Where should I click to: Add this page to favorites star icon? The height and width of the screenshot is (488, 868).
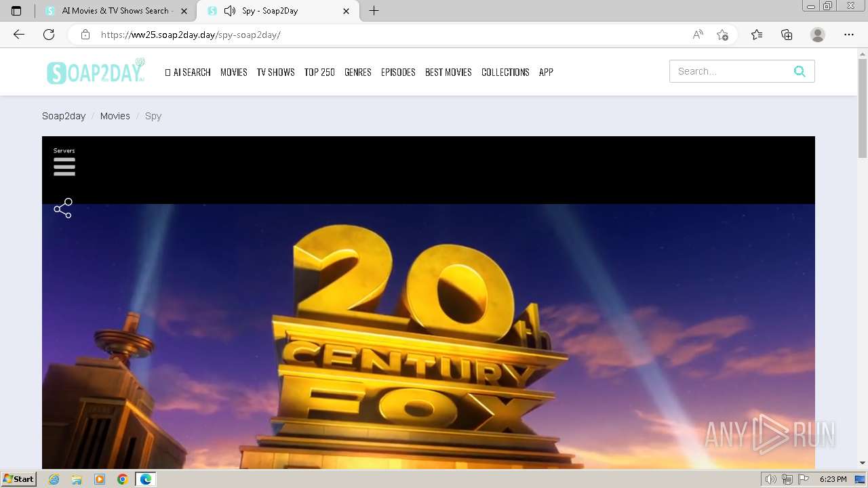pyautogui.click(x=722, y=35)
